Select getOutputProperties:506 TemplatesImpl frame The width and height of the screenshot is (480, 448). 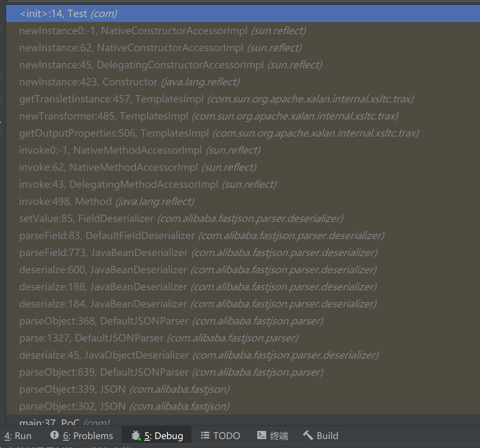coord(243,133)
